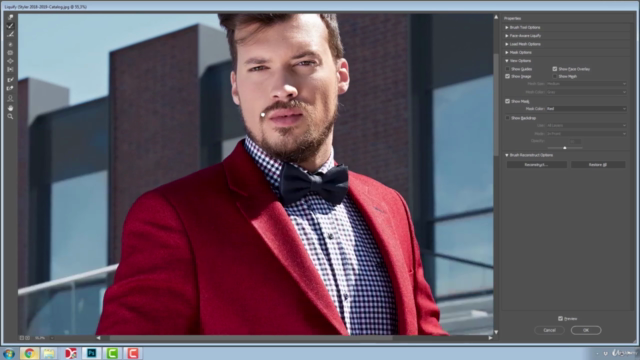This screenshot has width=640, height=360.
Task: Click the Reconstruct... button
Action: [x=536, y=164]
